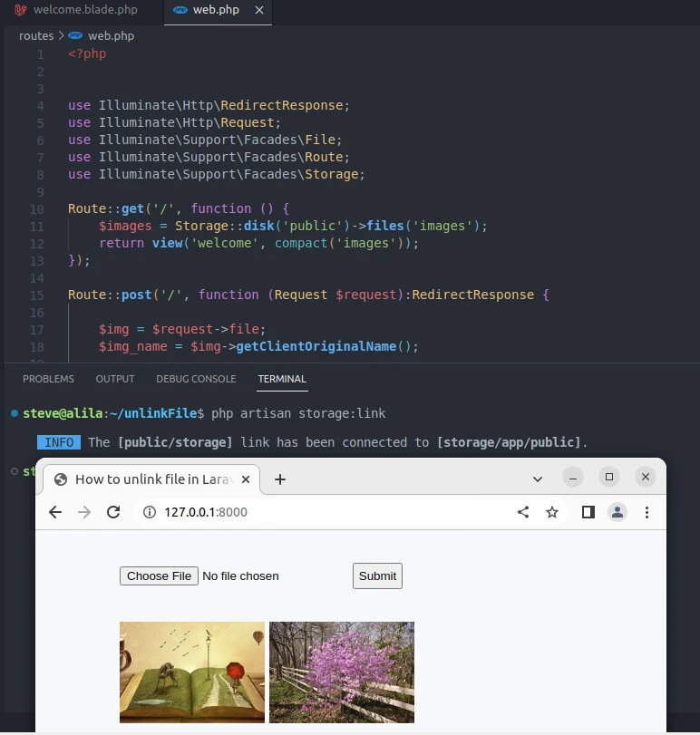Close the web.php editor tab
The width and height of the screenshot is (700, 735).
click(x=259, y=10)
